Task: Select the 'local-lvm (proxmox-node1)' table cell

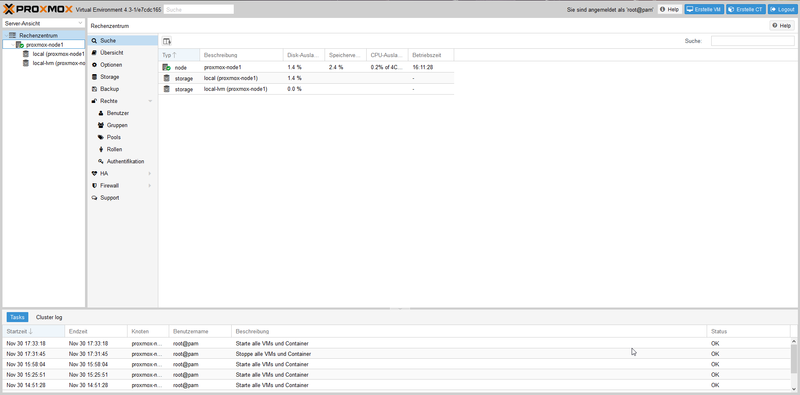Action: [x=241, y=89]
